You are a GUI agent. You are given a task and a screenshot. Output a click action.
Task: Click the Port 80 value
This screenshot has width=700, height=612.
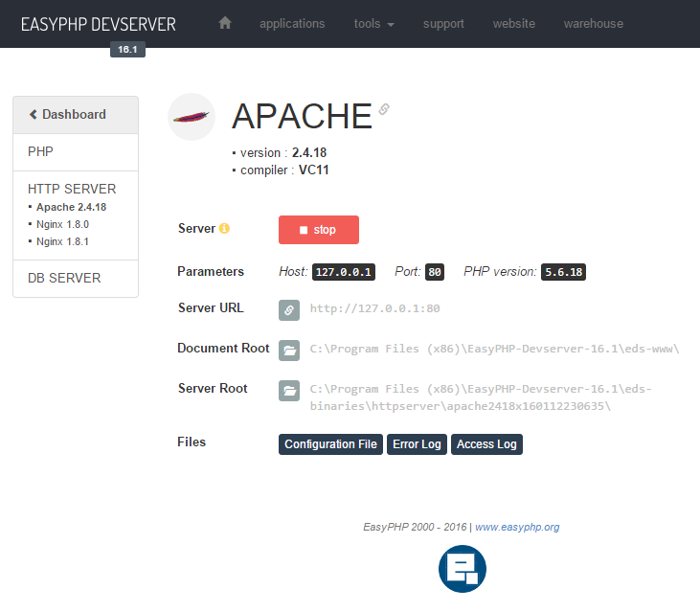pos(435,272)
